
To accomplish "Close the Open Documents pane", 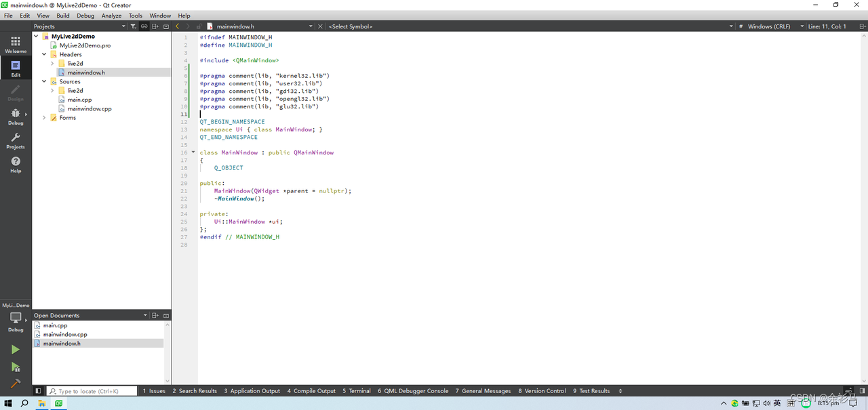I will coord(166,315).
